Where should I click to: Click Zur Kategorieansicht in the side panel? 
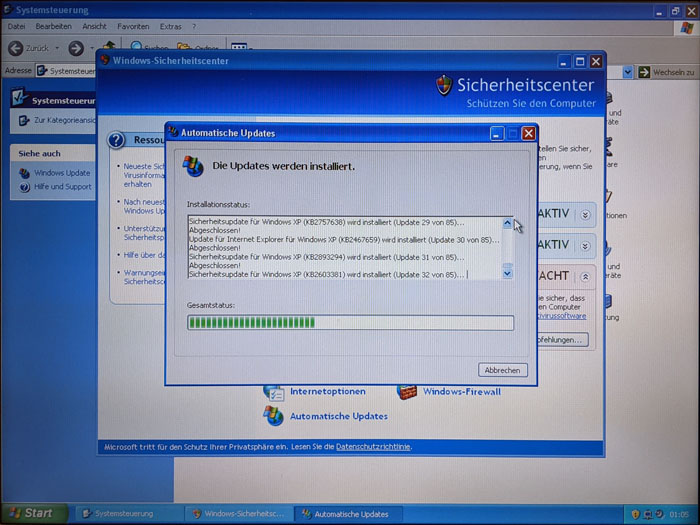[x=64, y=120]
